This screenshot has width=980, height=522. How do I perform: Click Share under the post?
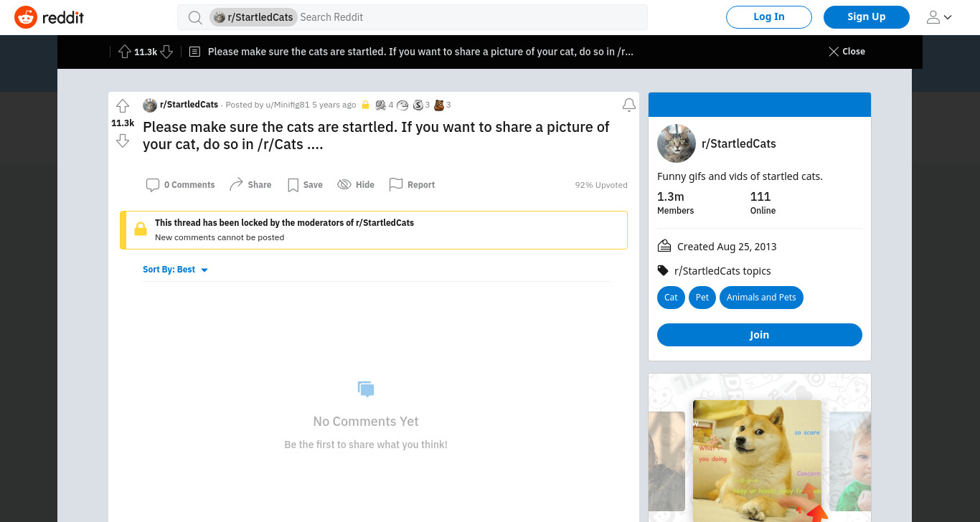pyautogui.click(x=250, y=185)
